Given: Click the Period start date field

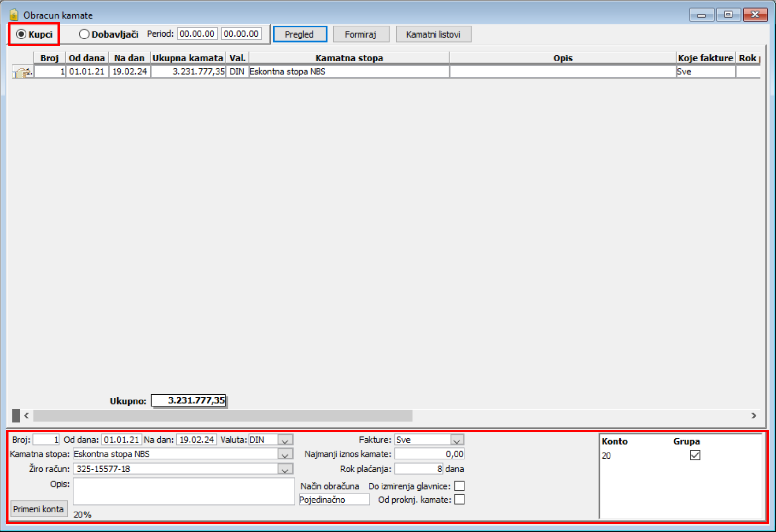Looking at the screenshot, I should pyautogui.click(x=197, y=34).
